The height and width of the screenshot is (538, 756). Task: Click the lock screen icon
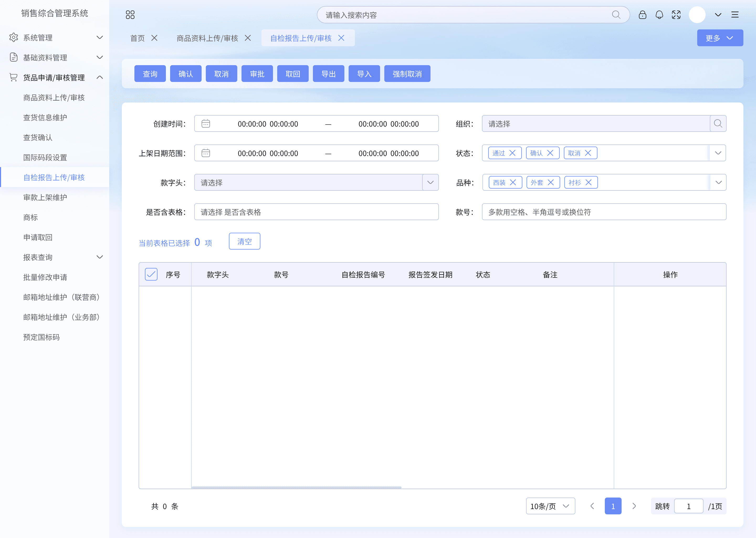pyautogui.click(x=642, y=15)
